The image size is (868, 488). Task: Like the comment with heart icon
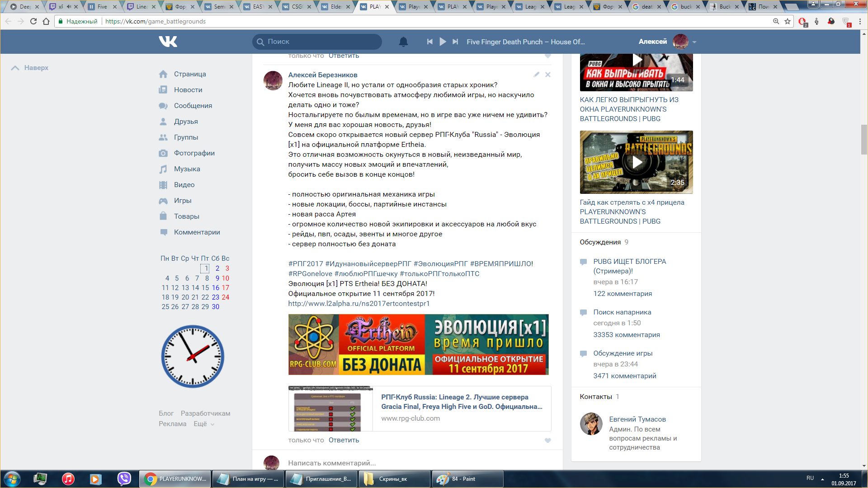point(547,441)
